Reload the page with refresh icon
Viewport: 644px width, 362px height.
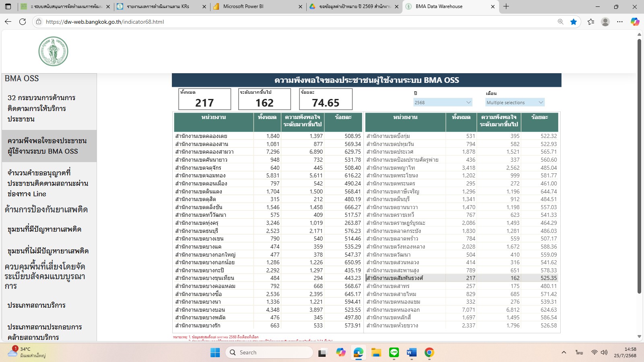(x=23, y=22)
